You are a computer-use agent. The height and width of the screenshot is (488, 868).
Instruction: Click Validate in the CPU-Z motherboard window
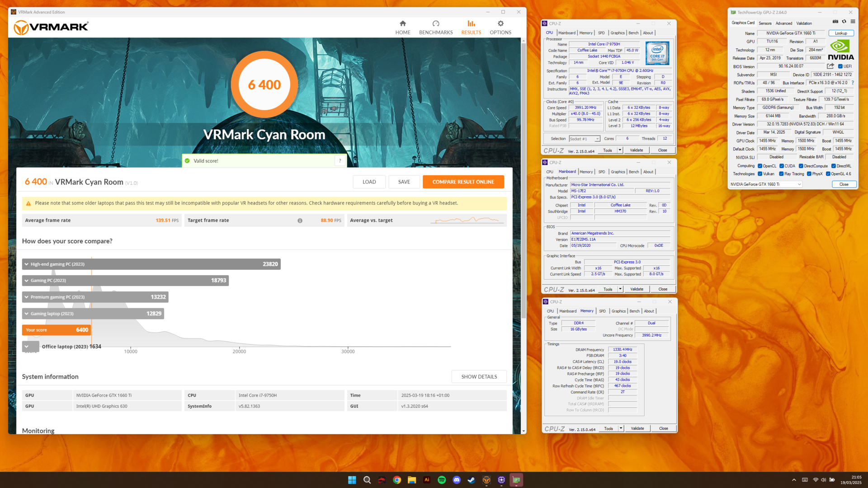point(637,289)
